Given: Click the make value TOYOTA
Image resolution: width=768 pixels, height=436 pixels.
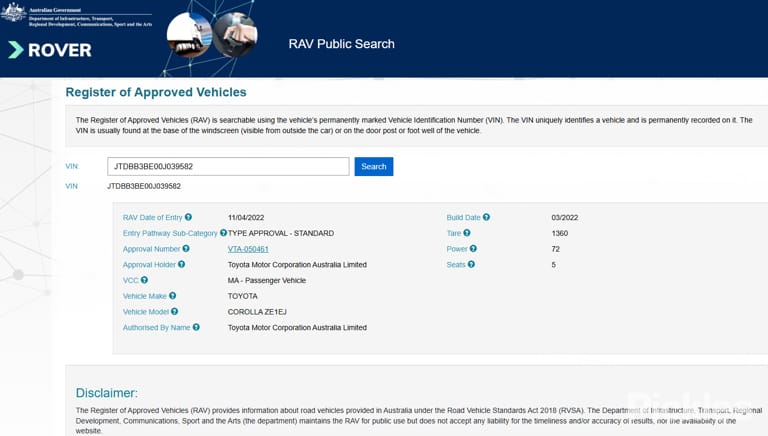Looking at the screenshot, I should 242,296.
